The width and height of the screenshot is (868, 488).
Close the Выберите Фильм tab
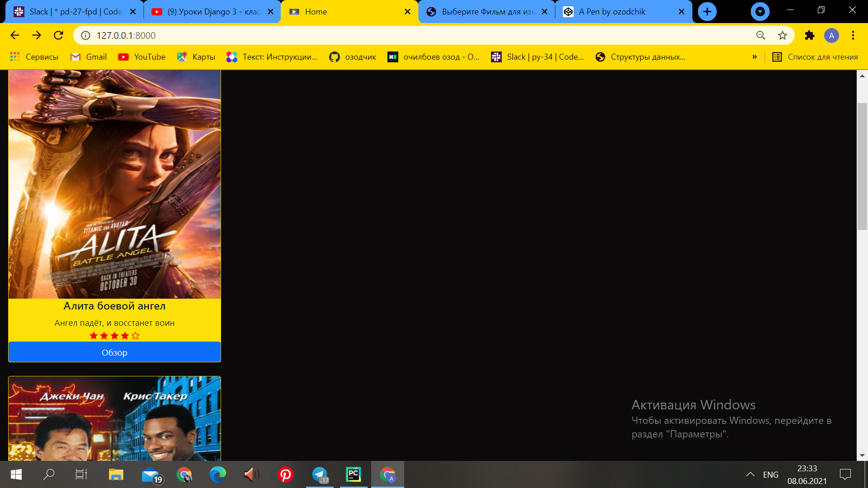tap(544, 12)
